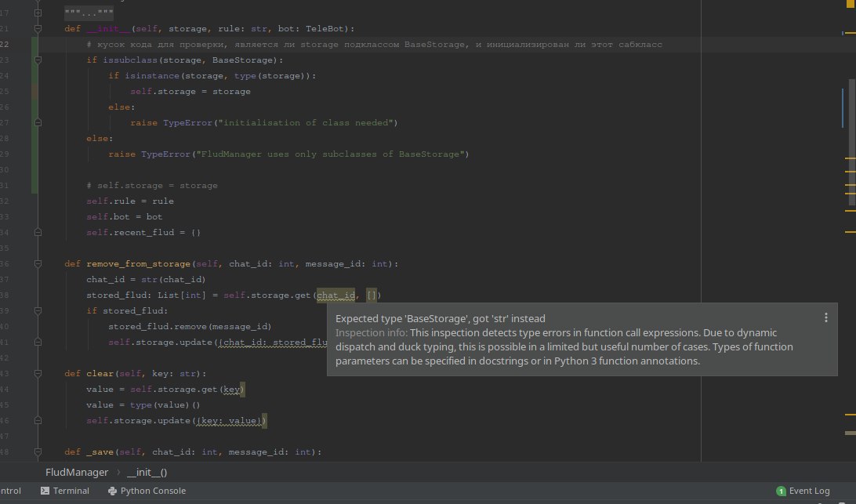856x504 pixels.
Task: Collapse the clear method fold marker
Action: [38, 374]
